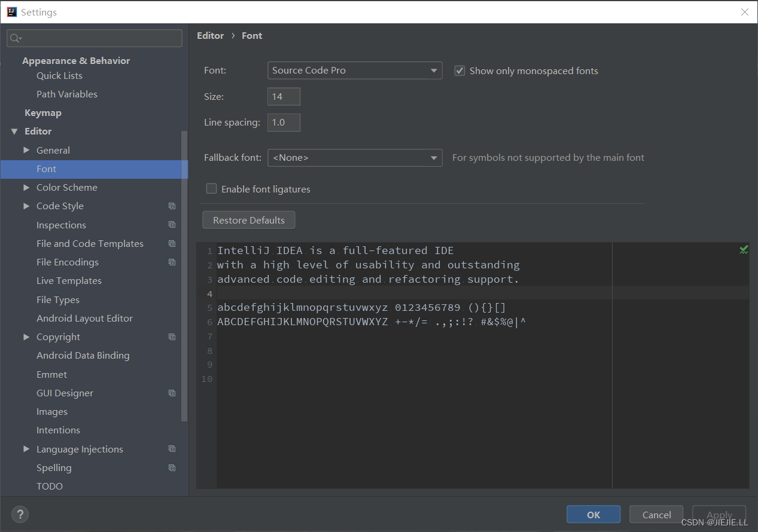Click project-level icon beside Copyright

coord(172,337)
